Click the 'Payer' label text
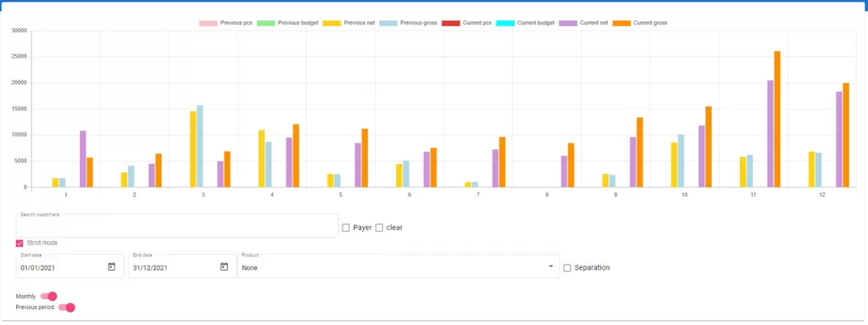Image resolution: width=868 pixels, height=325 pixels. [x=363, y=227]
